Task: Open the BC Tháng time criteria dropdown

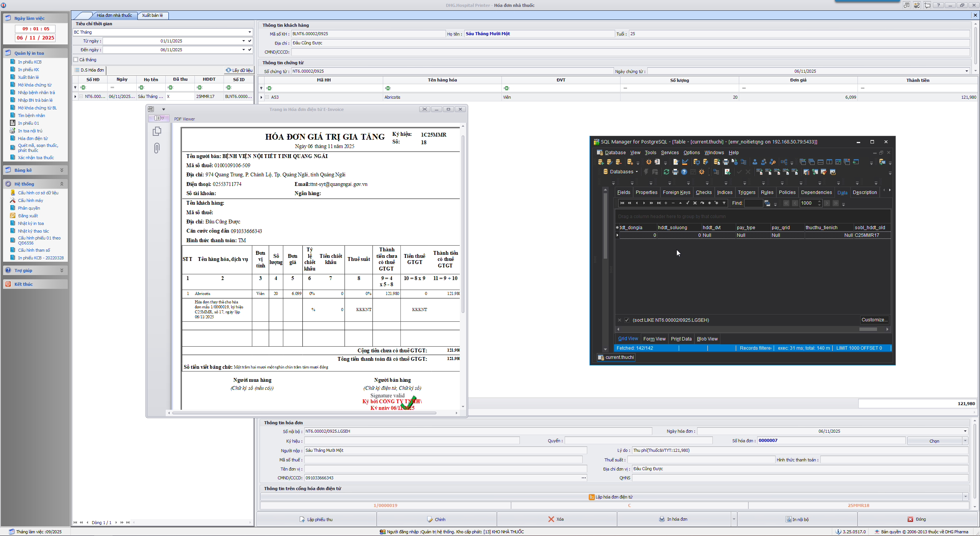Action: tap(250, 32)
